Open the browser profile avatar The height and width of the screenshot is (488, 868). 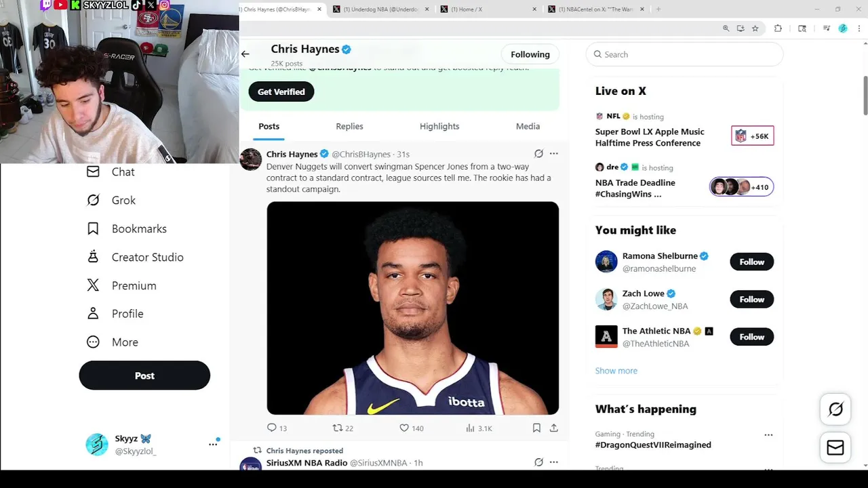click(843, 28)
